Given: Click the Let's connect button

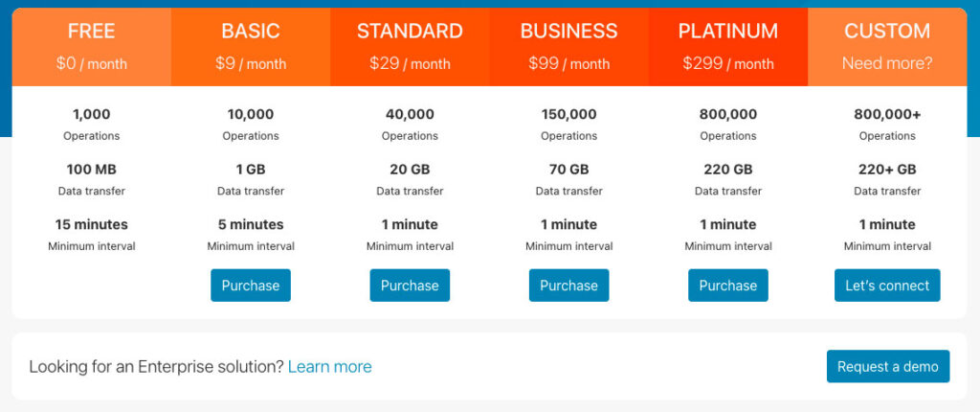Looking at the screenshot, I should click(887, 286).
